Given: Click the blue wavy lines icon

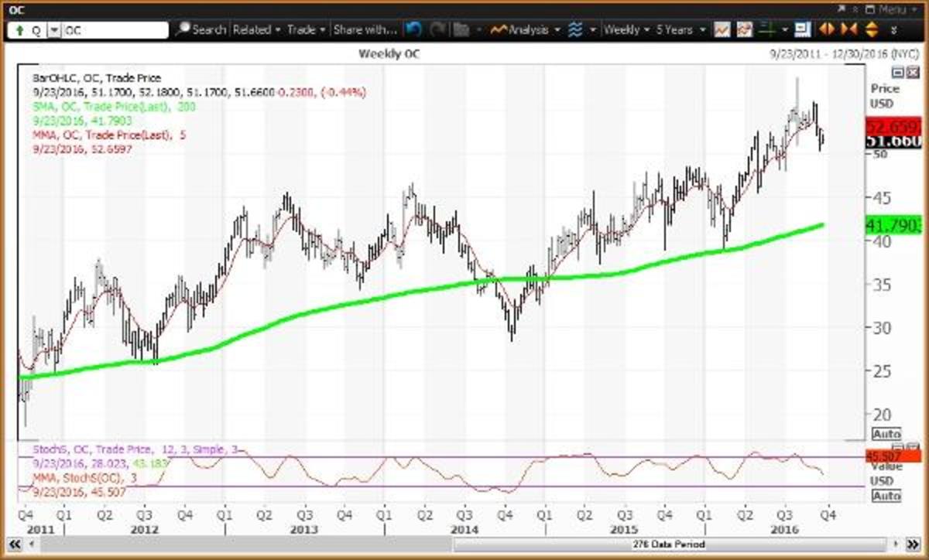Looking at the screenshot, I should [575, 30].
